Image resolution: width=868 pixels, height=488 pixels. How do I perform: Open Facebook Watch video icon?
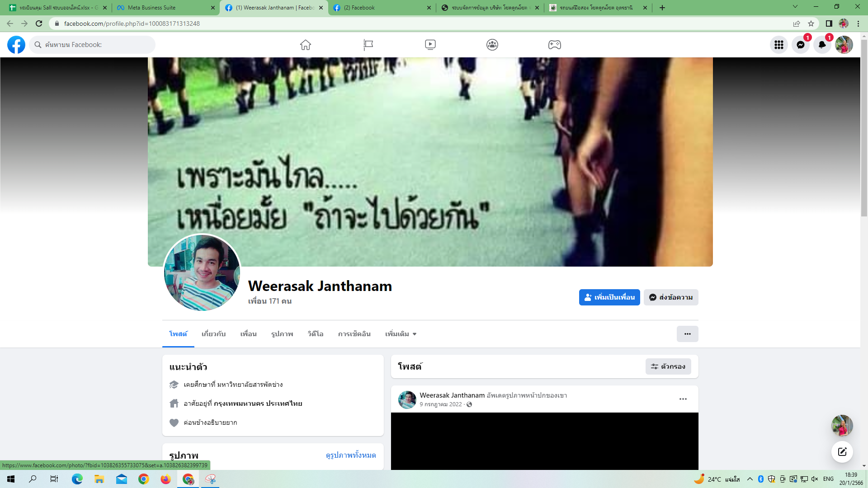point(430,45)
